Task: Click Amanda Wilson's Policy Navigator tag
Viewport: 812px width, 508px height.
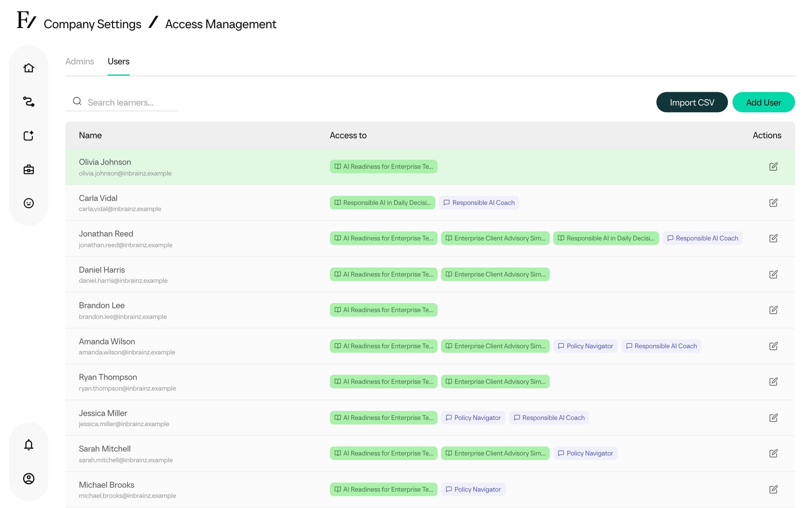Action: [585, 346]
